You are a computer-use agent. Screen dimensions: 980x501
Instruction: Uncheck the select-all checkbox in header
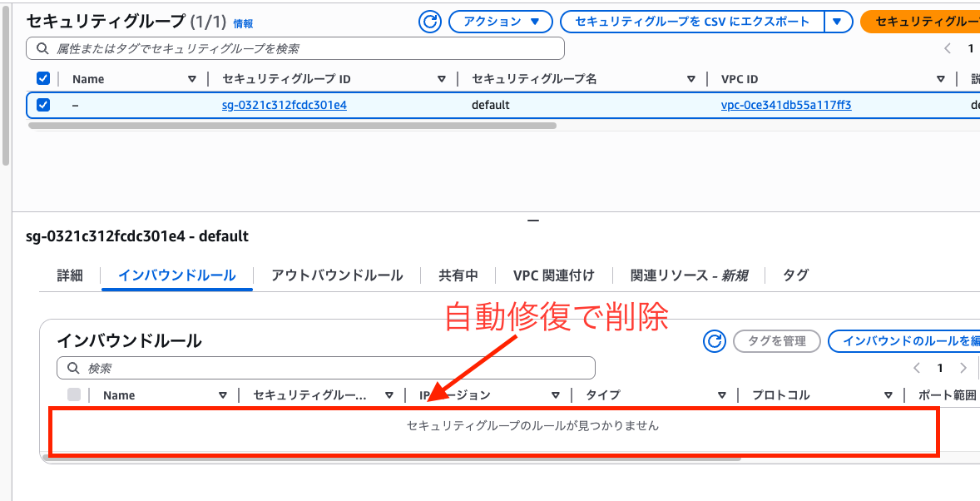[44, 78]
